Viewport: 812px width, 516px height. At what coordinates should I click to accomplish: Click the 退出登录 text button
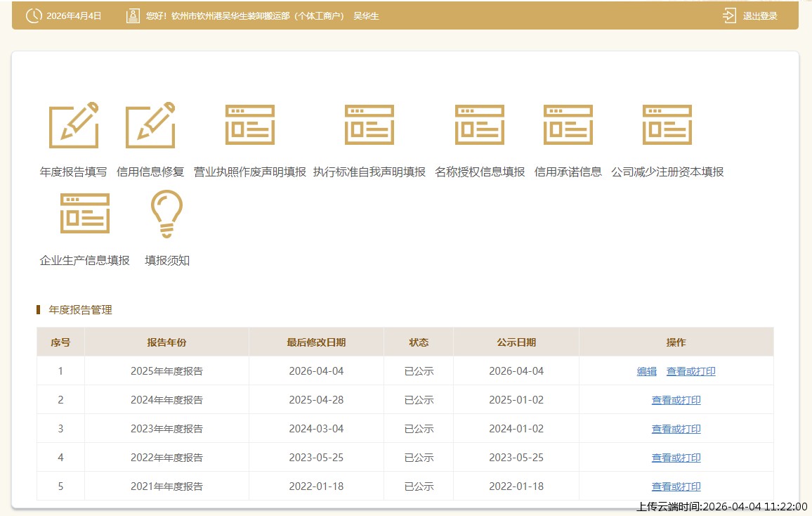pos(760,15)
